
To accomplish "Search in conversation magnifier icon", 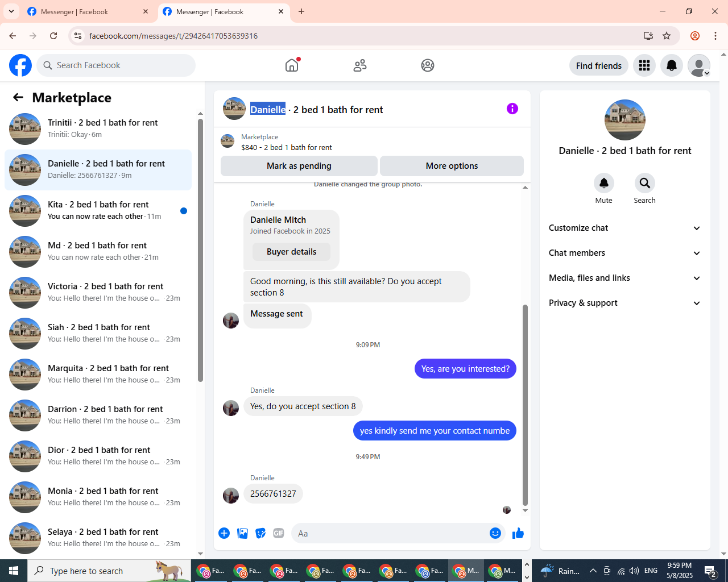I will (644, 183).
